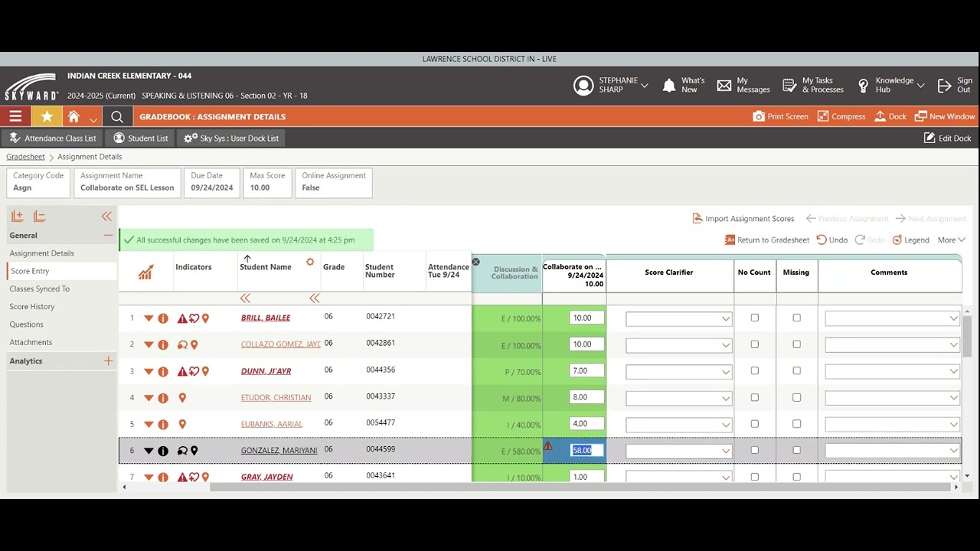The width and height of the screenshot is (980, 551).
Task: Click the info icon for Brill, Bailee
Action: click(163, 318)
